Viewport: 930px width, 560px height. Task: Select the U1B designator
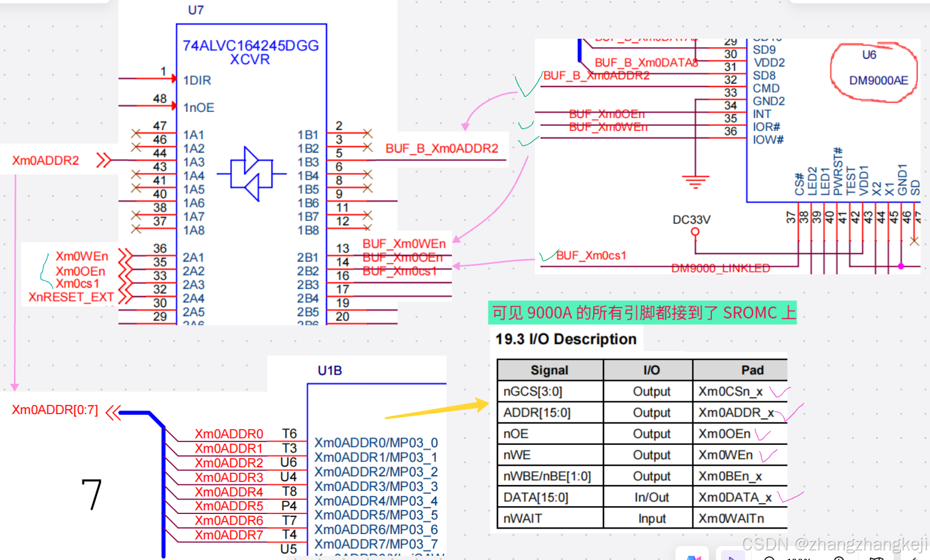point(330,371)
